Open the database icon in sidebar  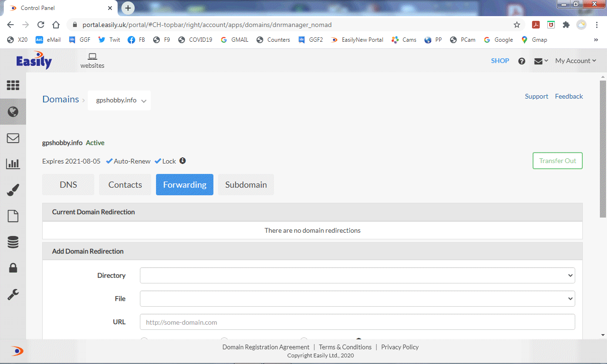[13, 242]
